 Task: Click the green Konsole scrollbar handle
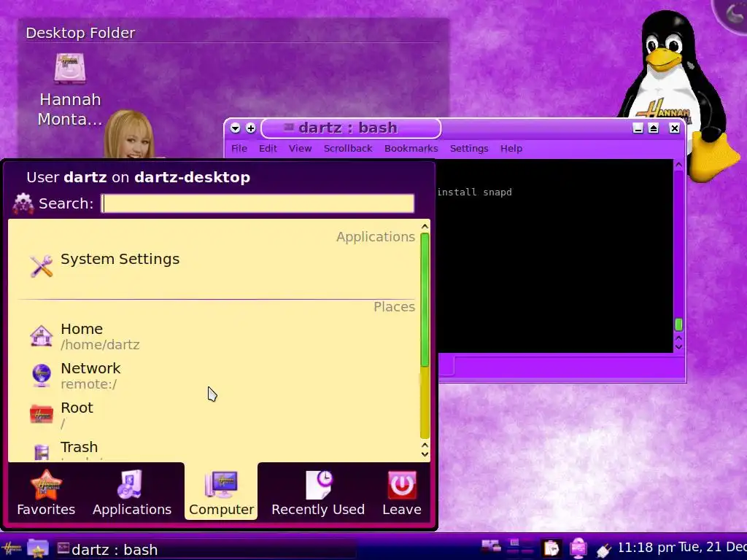[x=679, y=324]
